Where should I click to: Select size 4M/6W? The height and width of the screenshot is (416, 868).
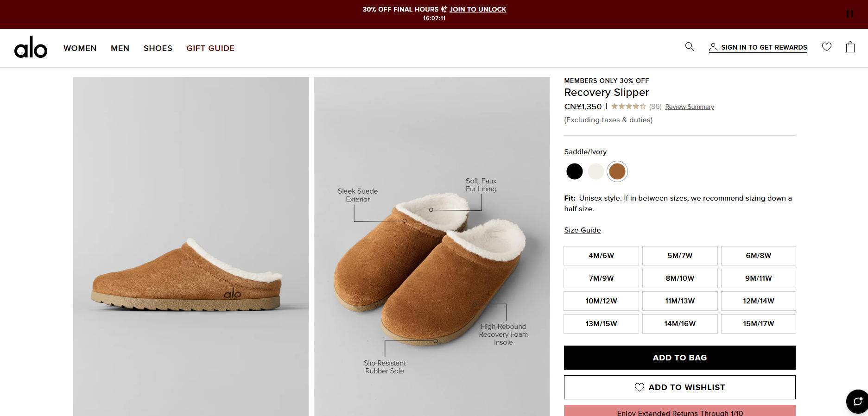(601, 256)
